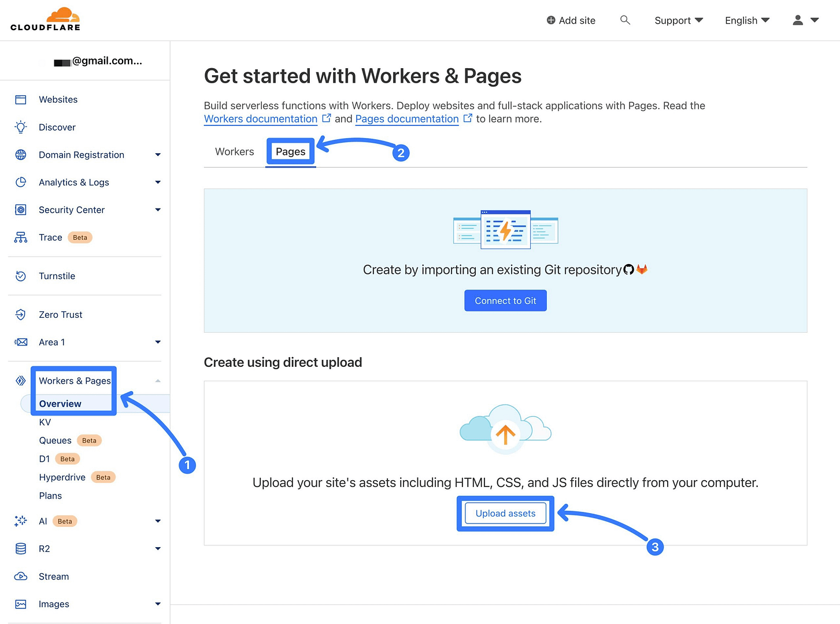This screenshot has height=624, width=840.
Task: Open Discover in the sidebar
Action: pos(57,127)
